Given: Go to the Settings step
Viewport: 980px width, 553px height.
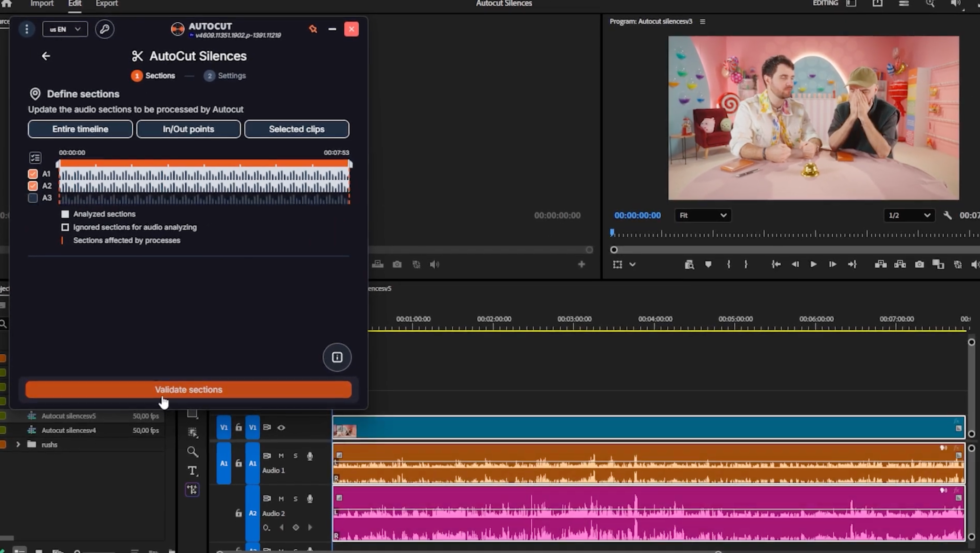Looking at the screenshot, I should click(x=225, y=76).
